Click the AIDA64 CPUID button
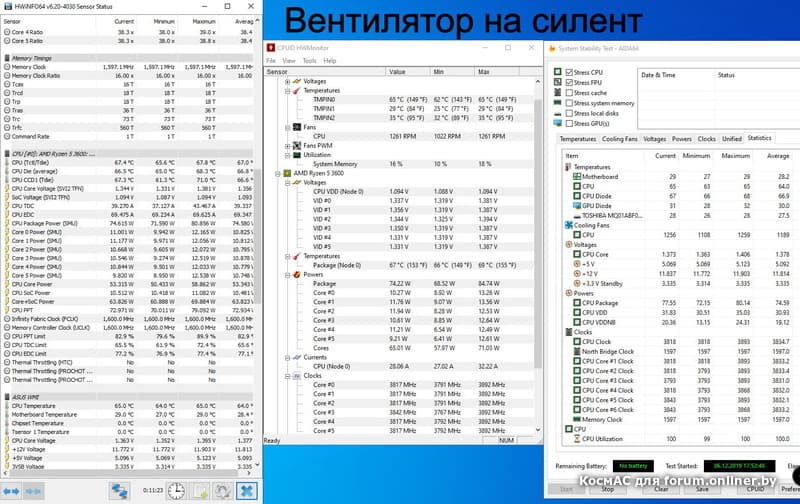This screenshot has height=504, width=800. pyautogui.click(x=756, y=489)
